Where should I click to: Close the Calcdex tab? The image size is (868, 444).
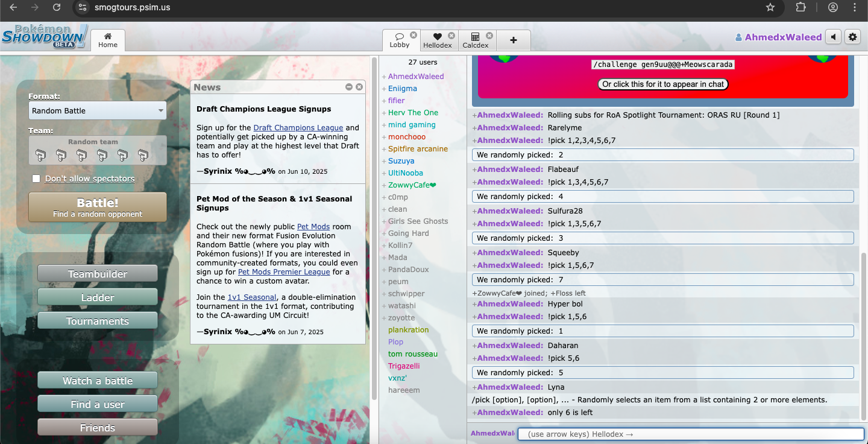tap(489, 35)
